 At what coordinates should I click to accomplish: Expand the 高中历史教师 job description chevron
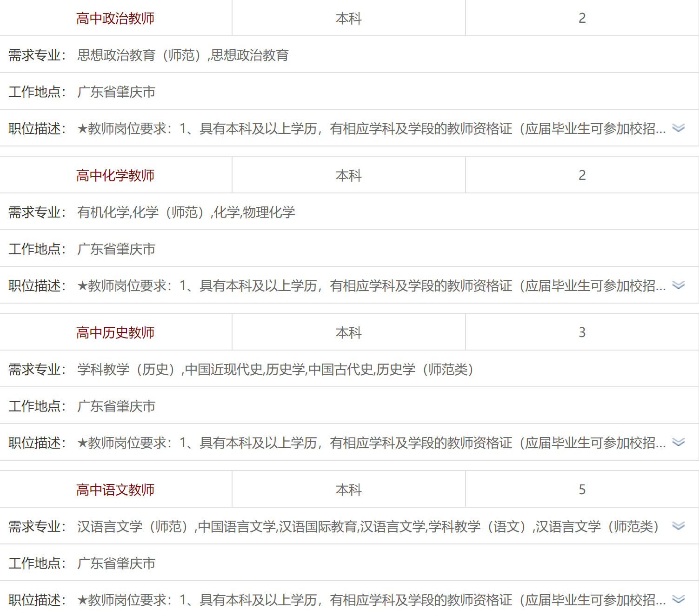tap(679, 442)
